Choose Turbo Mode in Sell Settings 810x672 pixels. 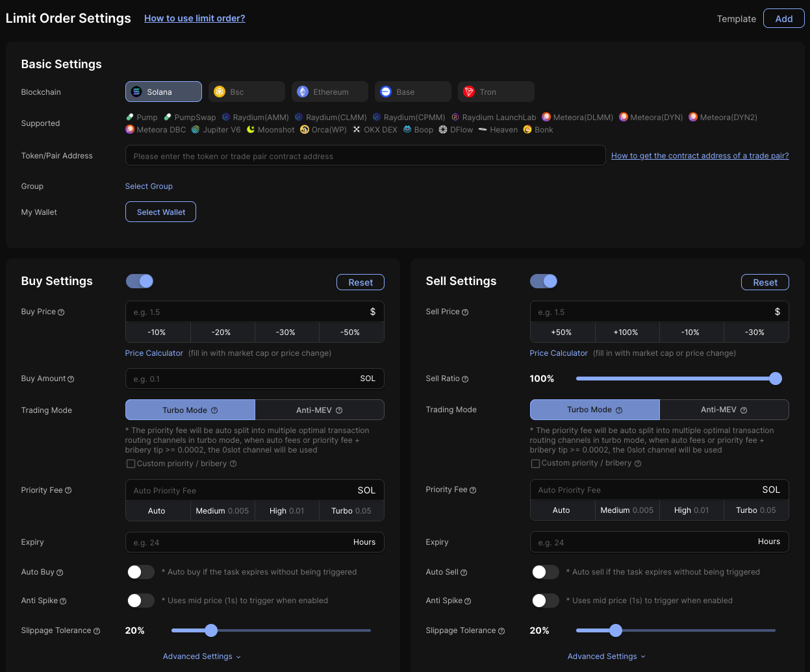595,410
